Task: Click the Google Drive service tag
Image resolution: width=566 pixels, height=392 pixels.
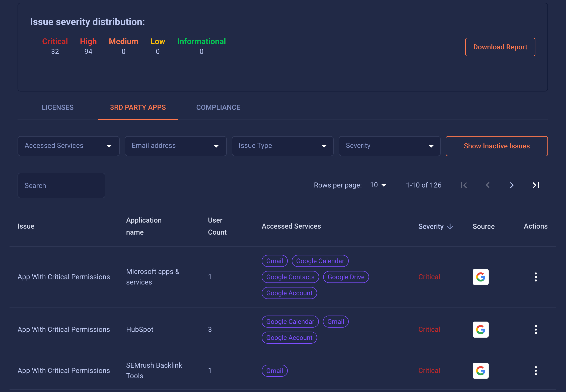Action: tap(346, 277)
